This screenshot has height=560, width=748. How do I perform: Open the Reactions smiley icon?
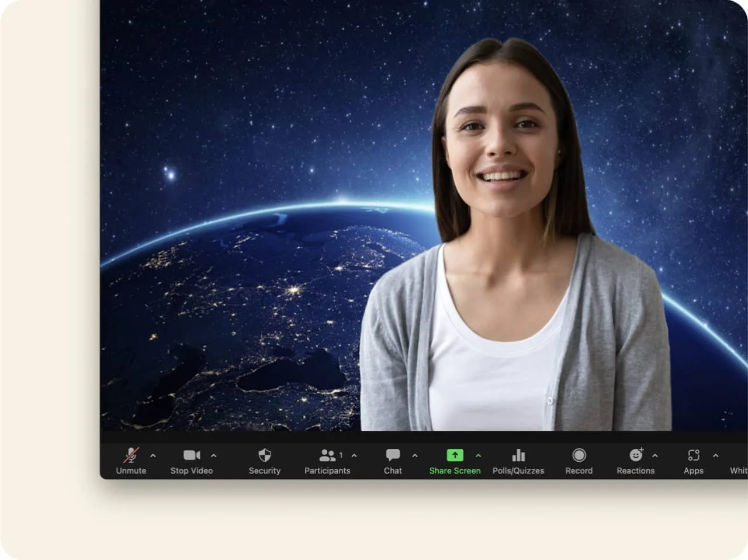pyautogui.click(x=636, y=455)
